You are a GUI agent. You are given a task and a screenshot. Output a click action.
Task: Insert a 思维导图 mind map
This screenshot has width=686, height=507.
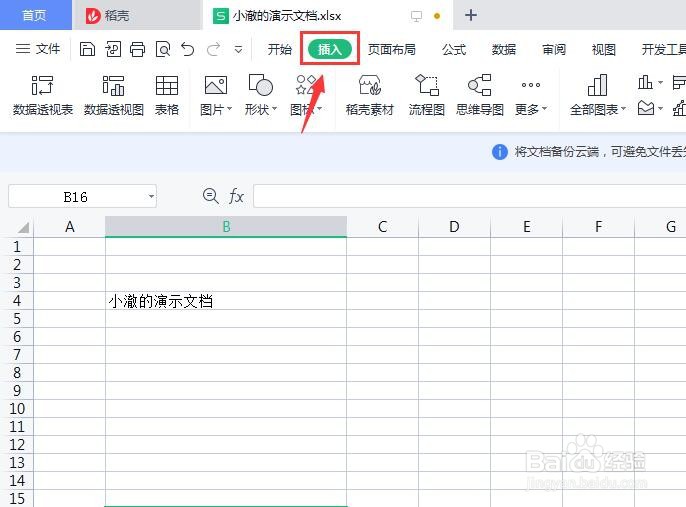click(x=480, y=95)
